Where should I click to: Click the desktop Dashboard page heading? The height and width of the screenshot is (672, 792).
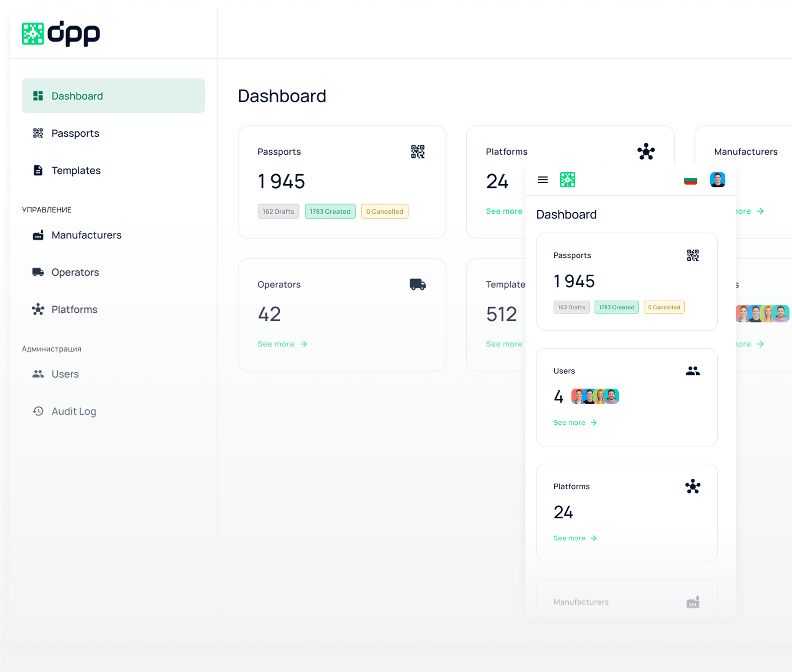point(282,96)
